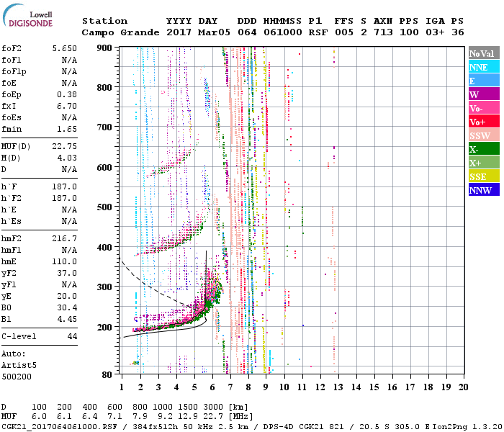
Task: Pick the E light-blue legend entry
Action: [484, 81]
